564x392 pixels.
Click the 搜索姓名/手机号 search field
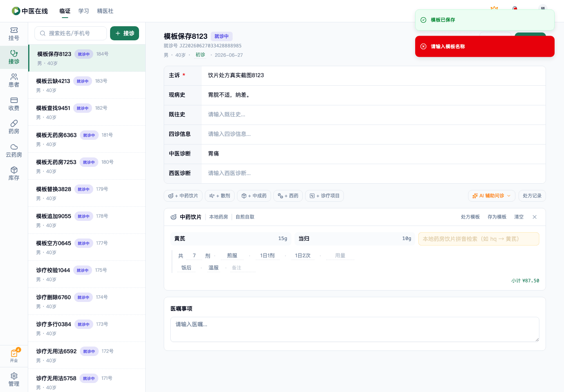70,33
